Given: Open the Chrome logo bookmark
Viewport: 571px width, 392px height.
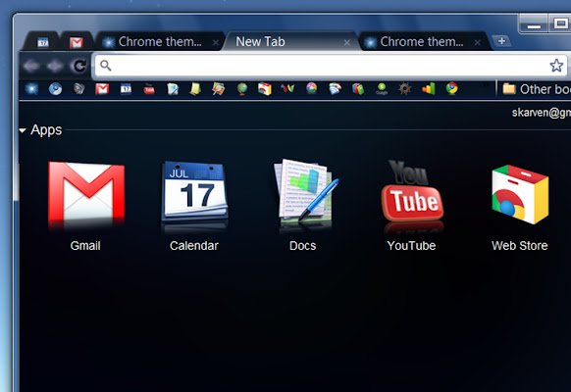Looking at the screenshot, I should tap(452, 88).
